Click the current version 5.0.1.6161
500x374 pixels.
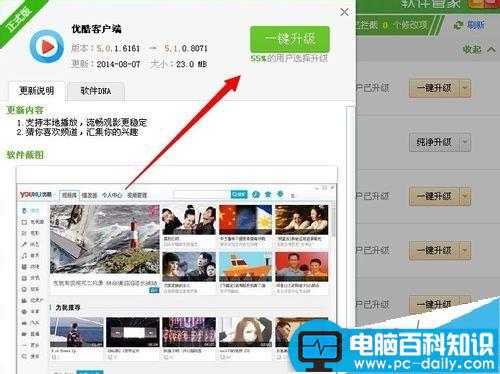(x=118, y=49)
